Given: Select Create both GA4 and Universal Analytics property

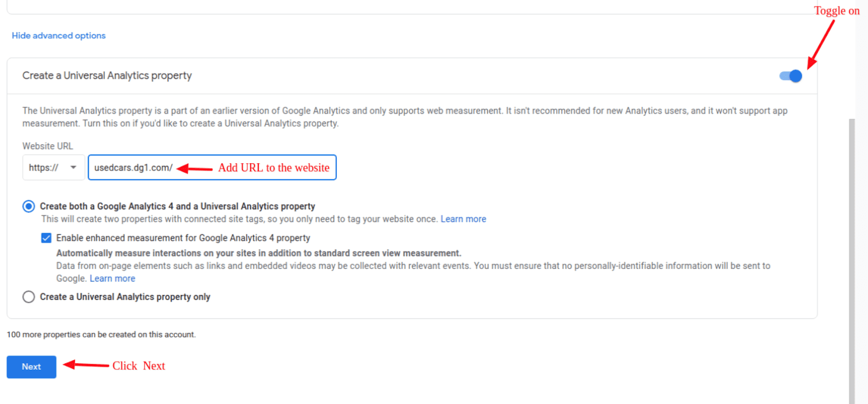Looking at the screenshot, I should (x=29, y=206).
